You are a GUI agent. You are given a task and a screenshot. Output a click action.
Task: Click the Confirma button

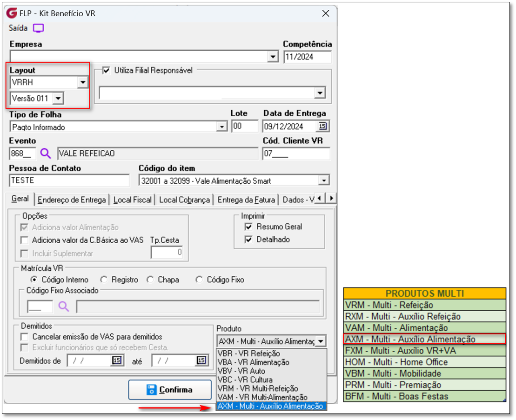click(170, 390)
